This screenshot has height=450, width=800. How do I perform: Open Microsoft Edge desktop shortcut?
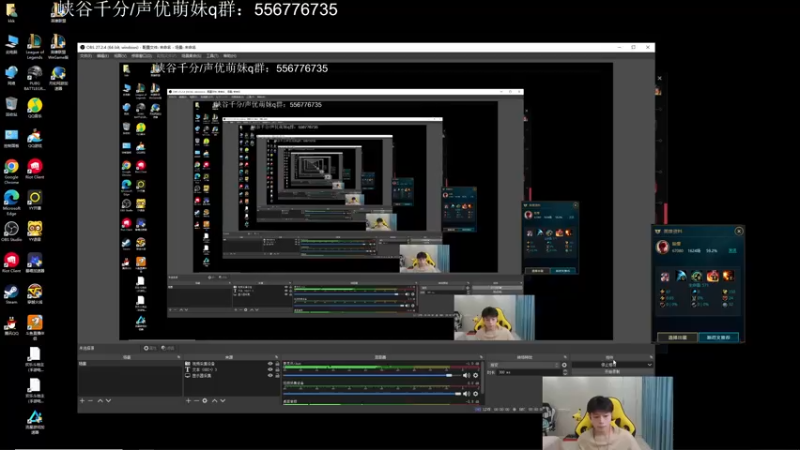tap(11, 202)
